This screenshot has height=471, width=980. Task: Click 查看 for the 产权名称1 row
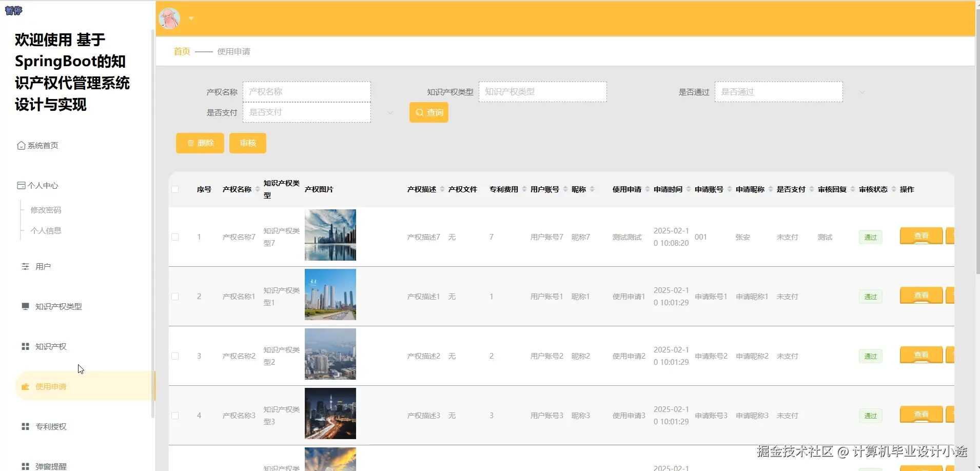pyautogui.click(x=922, y=296)
